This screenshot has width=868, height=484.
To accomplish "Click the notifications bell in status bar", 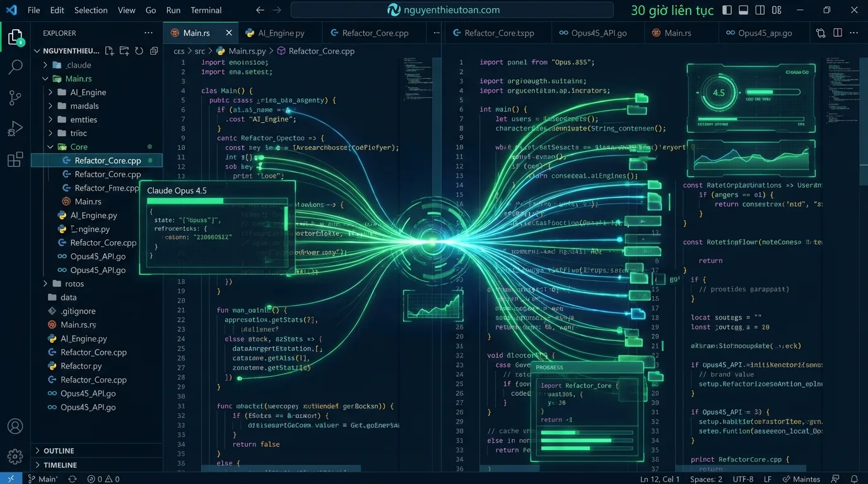I will click(854, 479).
